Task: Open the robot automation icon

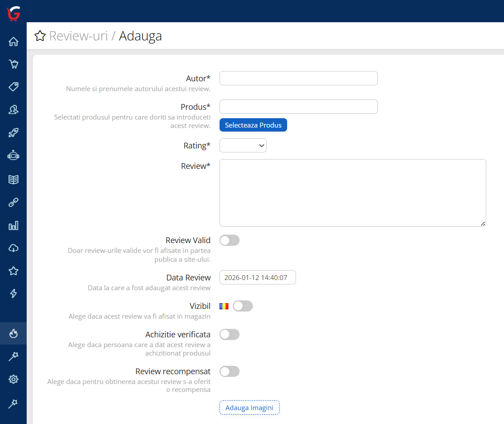Action: pyautogui.click(x=13, y=156)
